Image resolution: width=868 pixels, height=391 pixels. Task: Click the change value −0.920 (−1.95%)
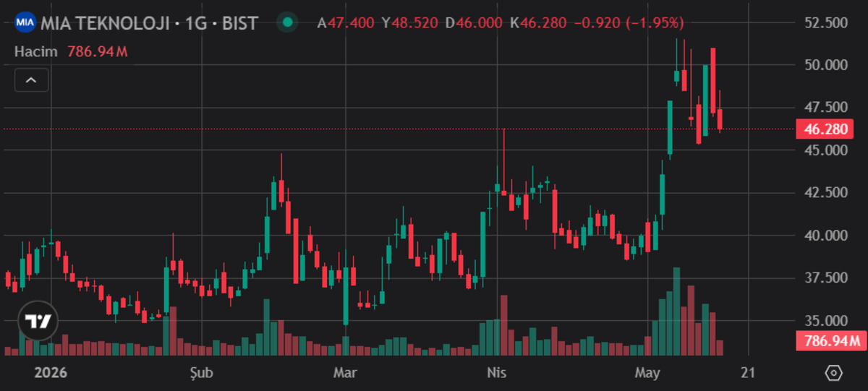point(629,23)
